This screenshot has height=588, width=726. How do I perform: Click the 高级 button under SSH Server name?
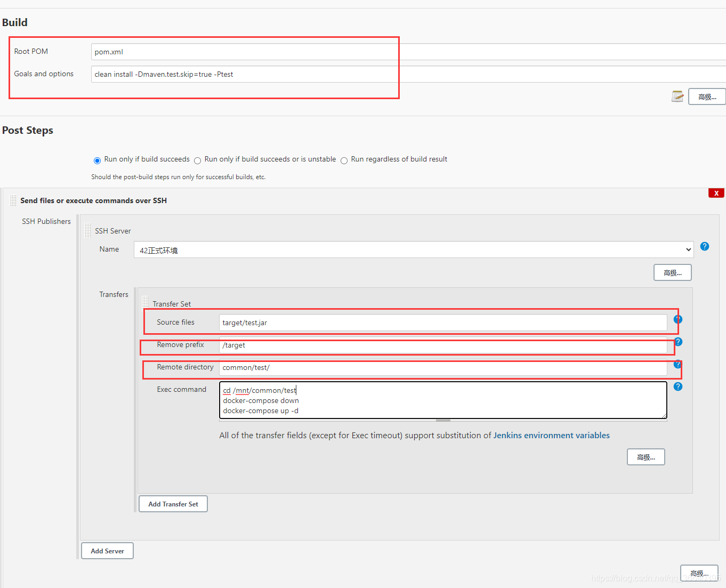click(673, 272)
